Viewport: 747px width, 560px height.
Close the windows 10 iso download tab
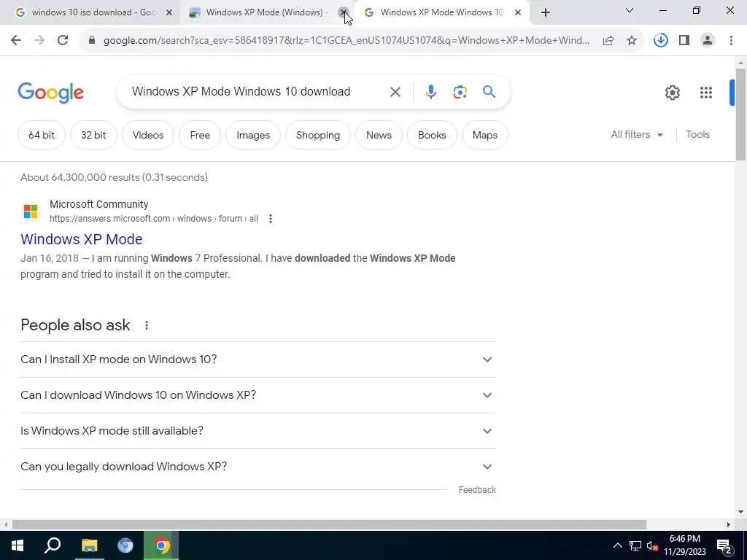(169, 12)
